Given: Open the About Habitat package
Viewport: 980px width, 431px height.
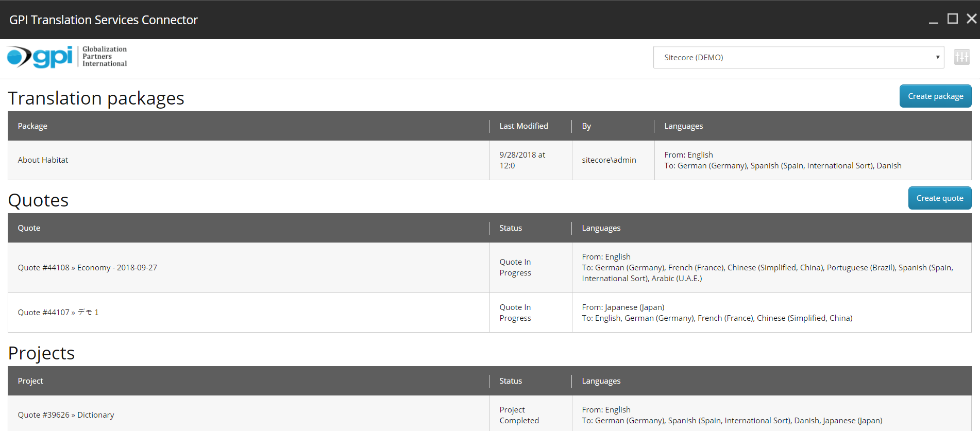Looking at the screenshot, I should (43, 160).
